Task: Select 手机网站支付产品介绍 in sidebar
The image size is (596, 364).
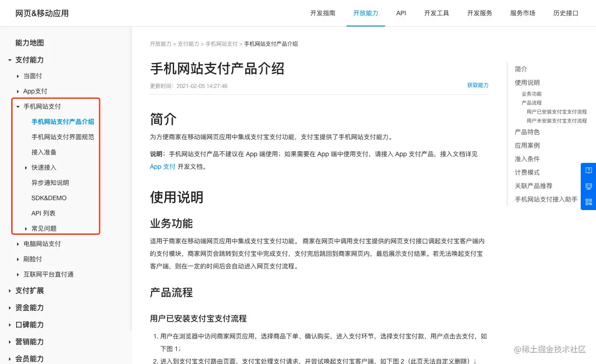Action: pos(63,122)
